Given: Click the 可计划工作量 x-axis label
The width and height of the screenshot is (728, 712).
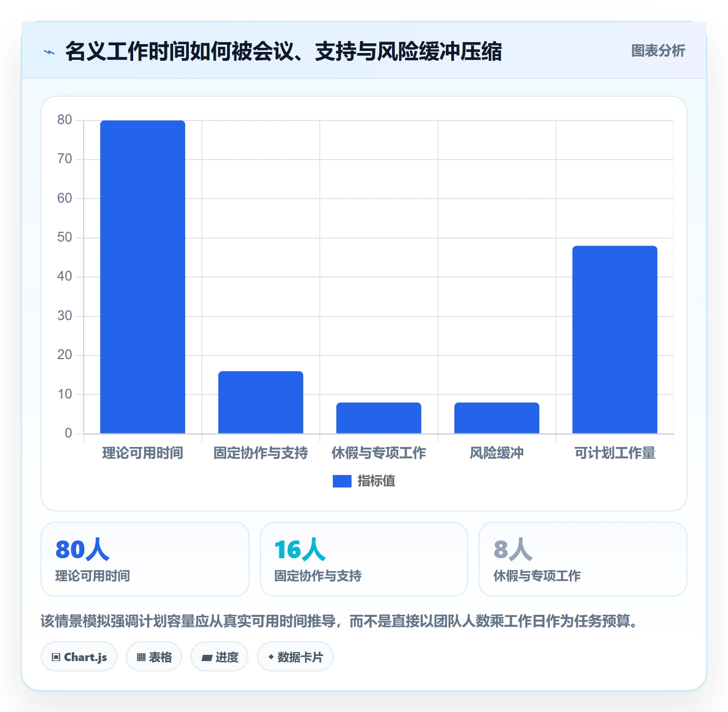Looking at the screenshot, I should [615, 453].
